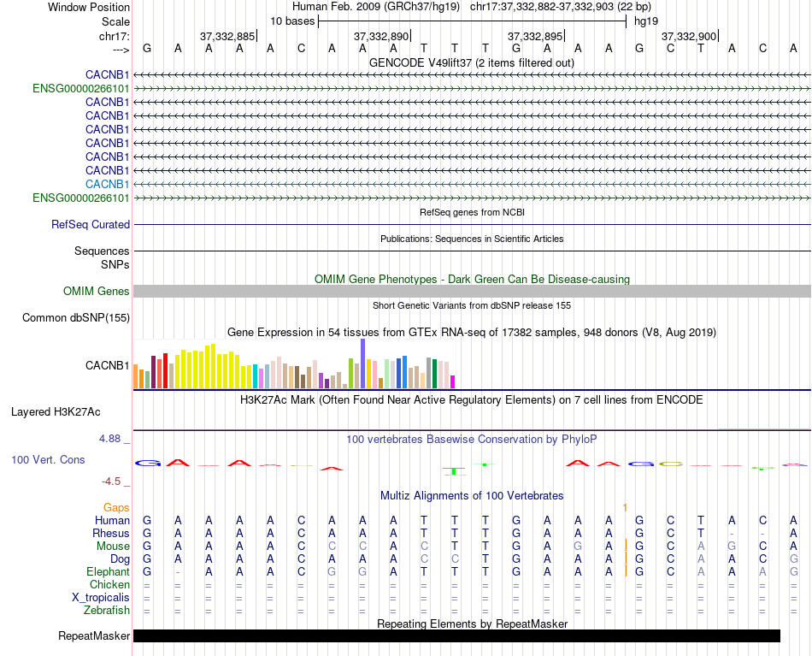Select the Common dbSNP(155) track label
Image resolution: width=812 pixels, height=656 pixels.
76,318
